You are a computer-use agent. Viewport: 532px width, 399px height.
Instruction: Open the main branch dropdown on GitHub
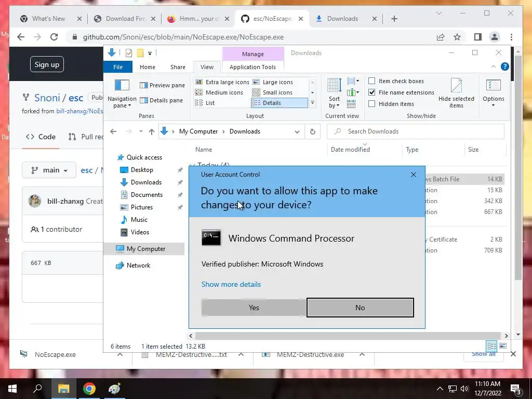coord(49,170)
